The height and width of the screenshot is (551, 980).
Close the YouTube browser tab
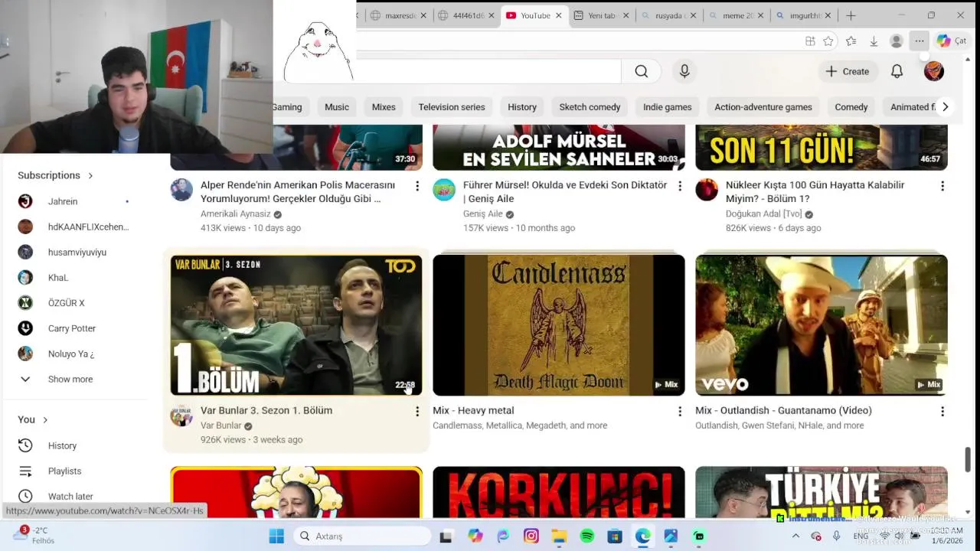[x=559, y=15]
